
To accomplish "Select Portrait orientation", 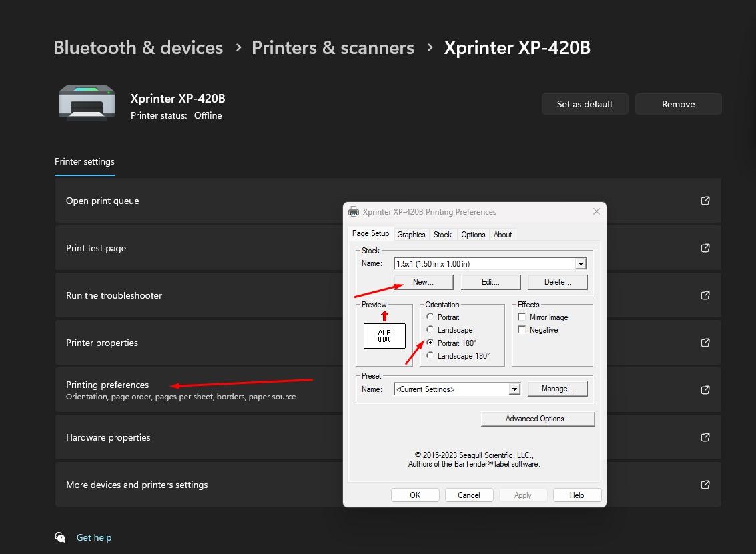I will coord(430,317).
